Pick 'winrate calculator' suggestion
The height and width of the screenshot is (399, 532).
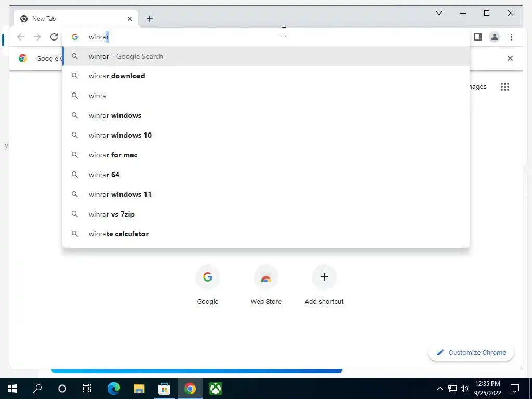point(267,234)
